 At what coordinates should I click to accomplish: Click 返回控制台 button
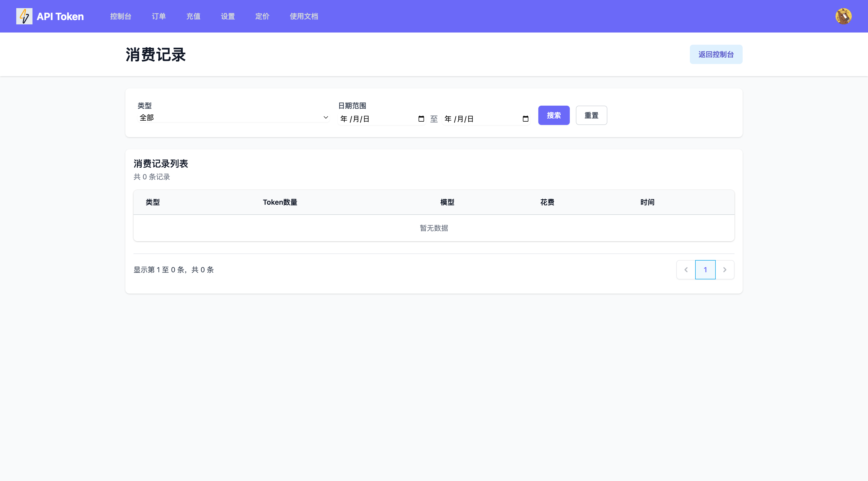coord(716,54)
